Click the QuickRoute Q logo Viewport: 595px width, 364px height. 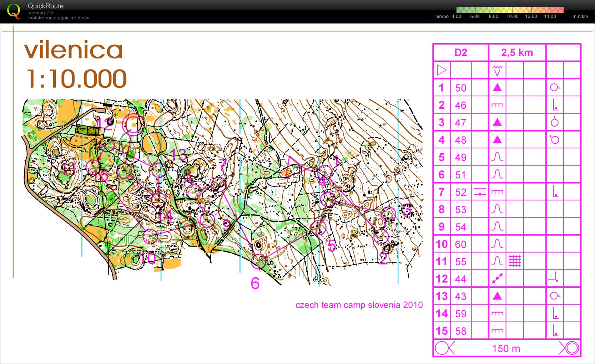point(14,11)
